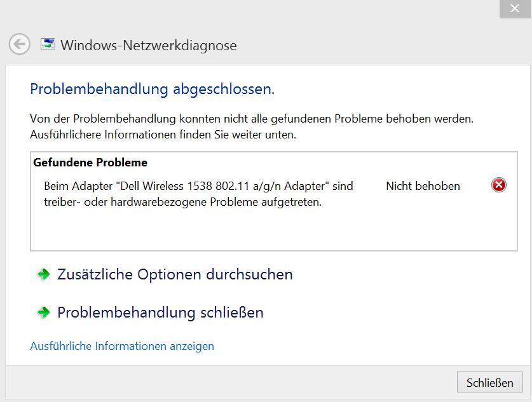Open Ausführliche Informationen anzeigen link
The image size is (532, 402).
[122, 346]
